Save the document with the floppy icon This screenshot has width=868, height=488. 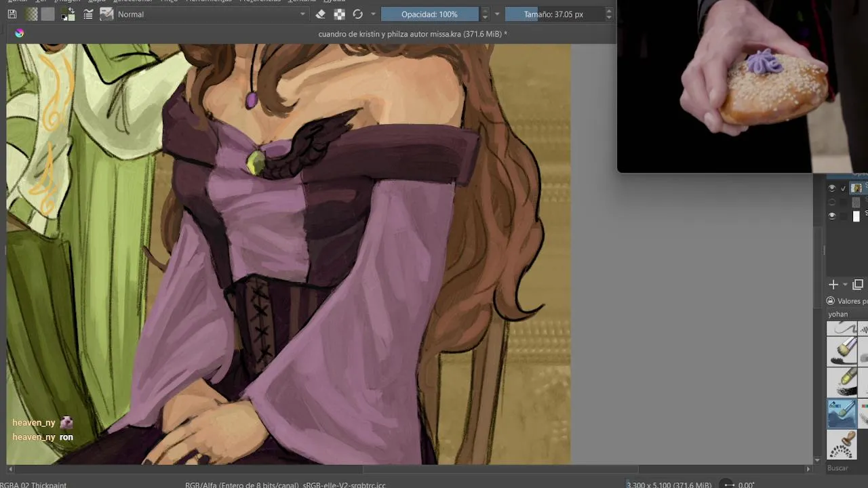point(12,14)
